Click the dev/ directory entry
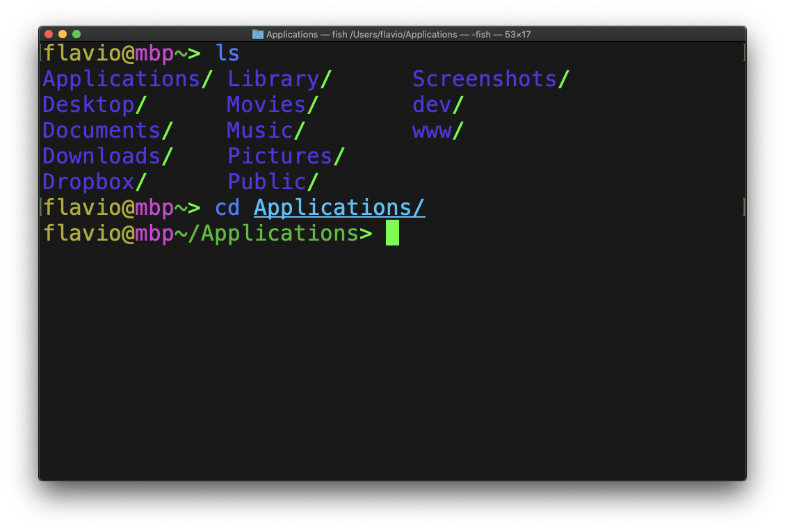785x532 pixels. (x=437, y=105)
